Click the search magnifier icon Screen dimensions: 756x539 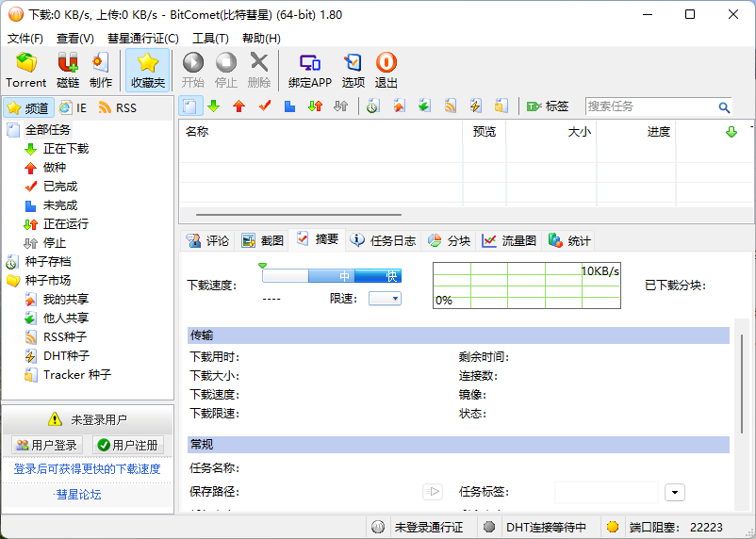(x=724, y=107)
